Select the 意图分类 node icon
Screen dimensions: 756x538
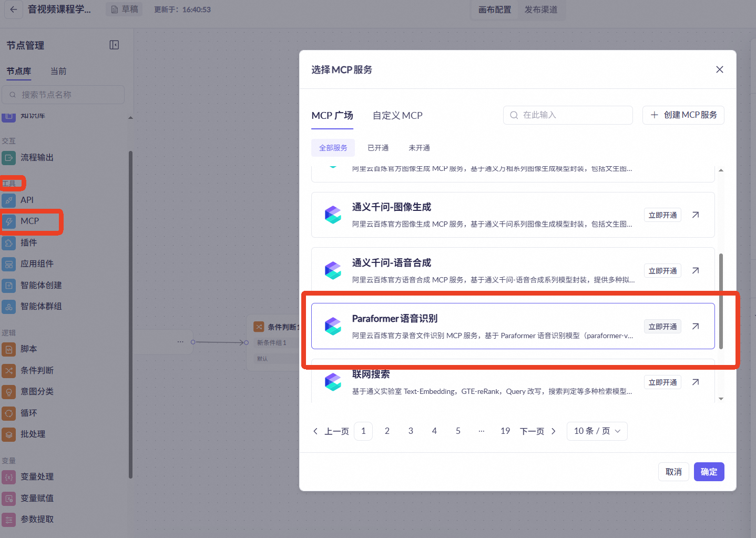coord(9,392)
